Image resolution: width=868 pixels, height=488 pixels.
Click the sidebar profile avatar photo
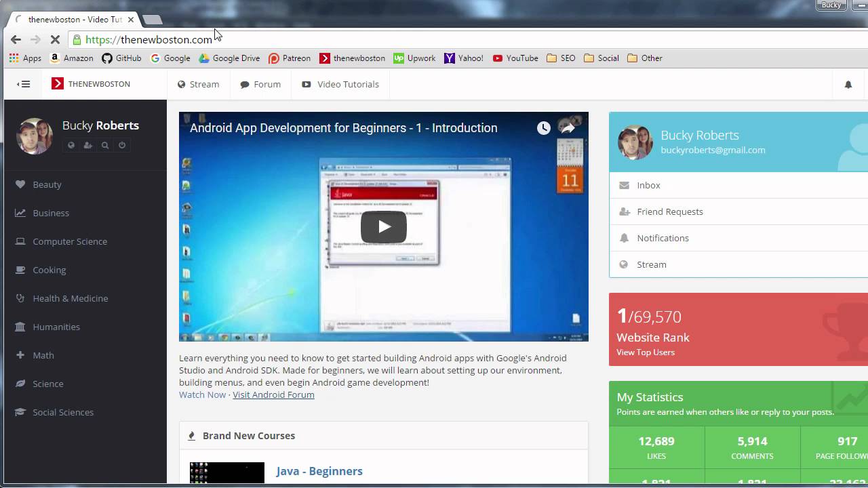34,136
